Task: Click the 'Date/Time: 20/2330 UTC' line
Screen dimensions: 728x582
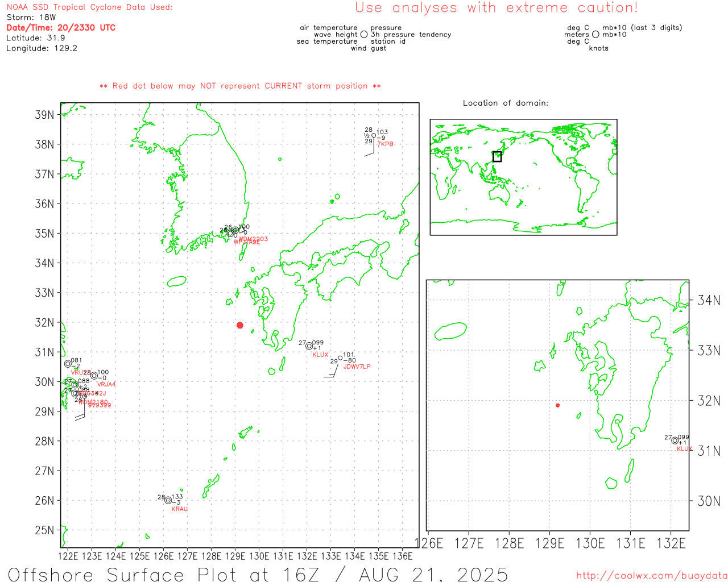Action: point(61,27)
